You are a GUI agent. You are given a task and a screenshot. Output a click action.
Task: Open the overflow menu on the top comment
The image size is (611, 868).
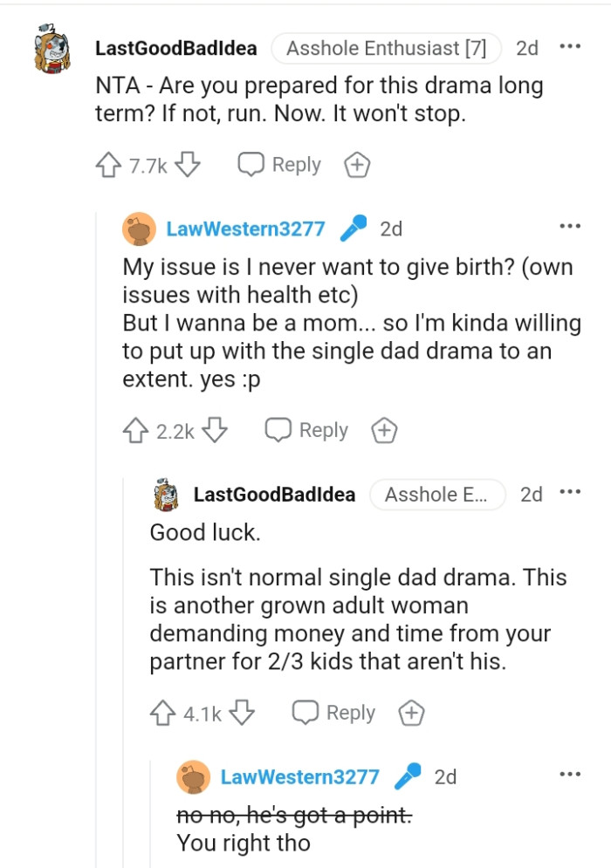pyautogui.click(x=572, y=45)
